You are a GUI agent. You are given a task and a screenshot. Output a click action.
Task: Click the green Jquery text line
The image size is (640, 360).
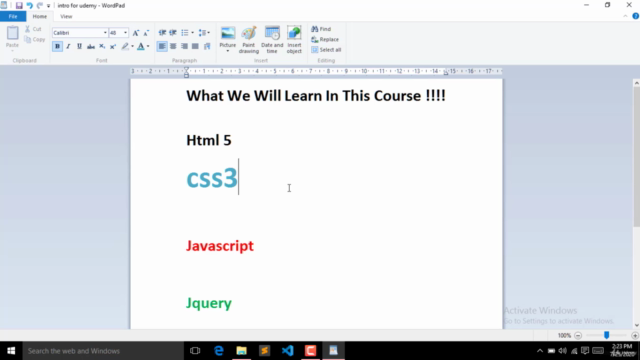tap(209, 303)
